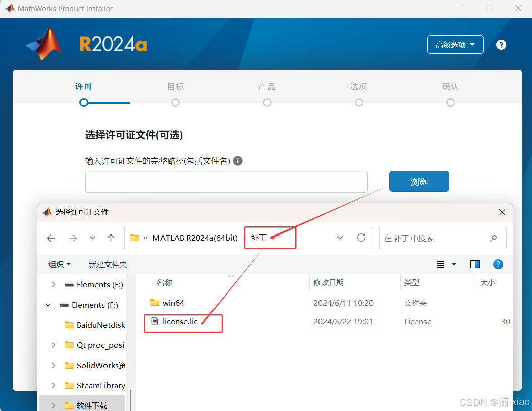The height and width of the screenshot is (411, 532).
Task: Change view layout icon
Action: tap(441, 265)
